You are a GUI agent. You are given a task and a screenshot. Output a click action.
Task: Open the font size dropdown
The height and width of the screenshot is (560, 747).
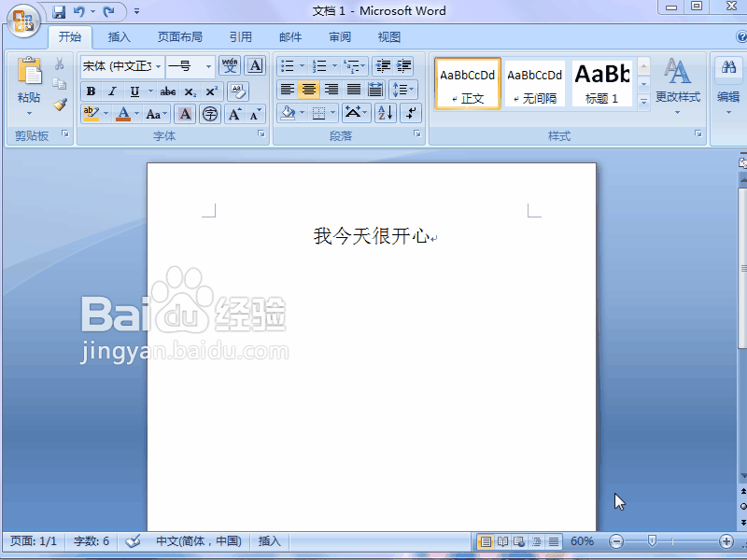209,66
